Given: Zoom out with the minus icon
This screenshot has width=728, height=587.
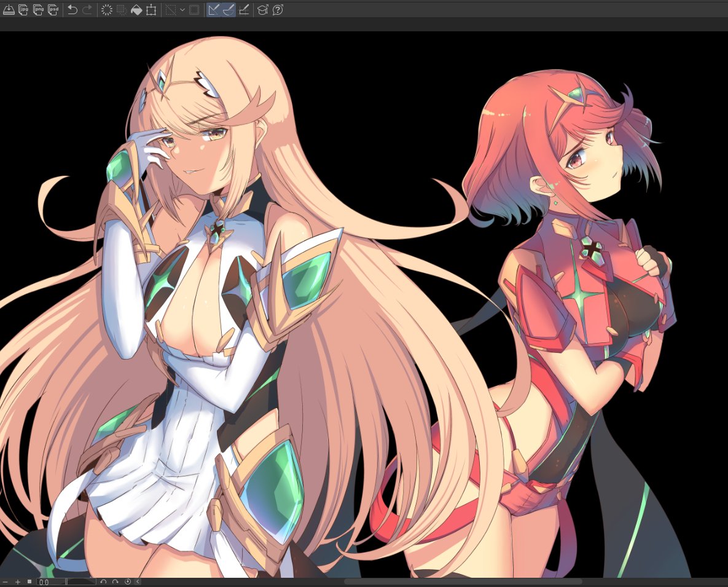Looking at the screenshot, I should coord(6,582).
